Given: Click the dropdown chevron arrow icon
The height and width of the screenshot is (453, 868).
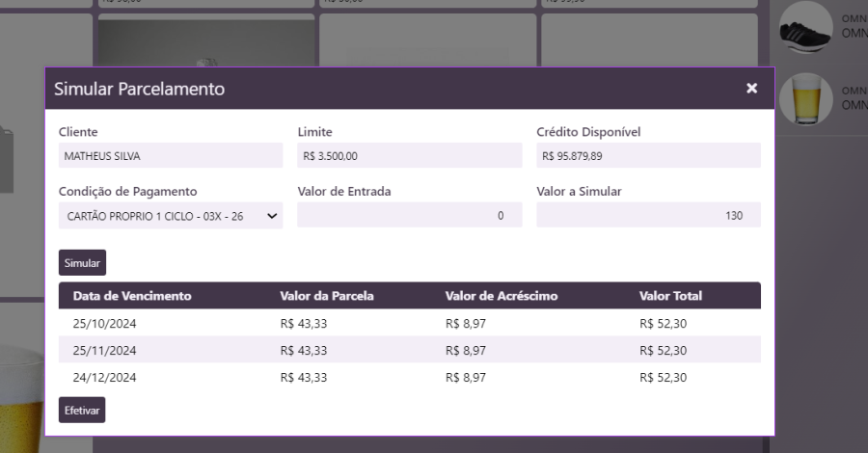Looking at the screenshot, I should pyautogui.click(x=272, y=216).
